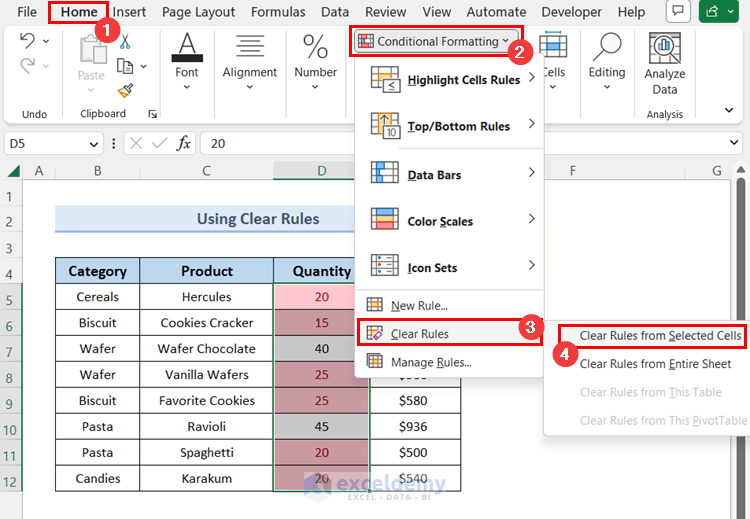Choose New Rule from the menu
The width and height of the screenshot is (750, 519).
click(450, 305)
